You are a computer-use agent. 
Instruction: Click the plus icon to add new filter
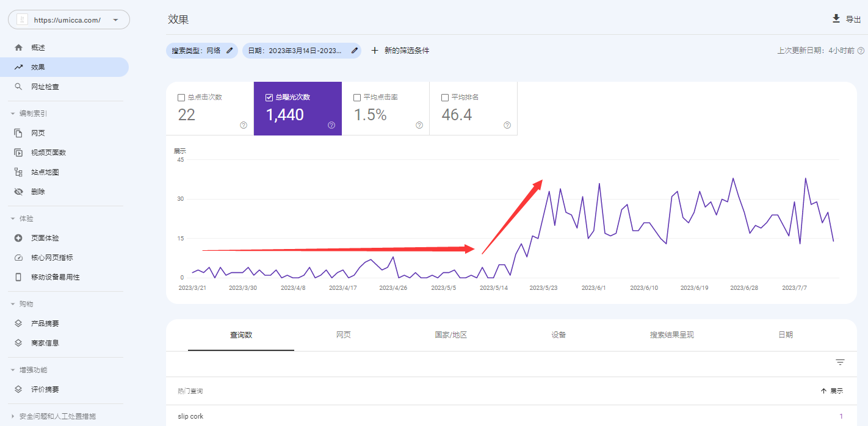click(375, 51)
